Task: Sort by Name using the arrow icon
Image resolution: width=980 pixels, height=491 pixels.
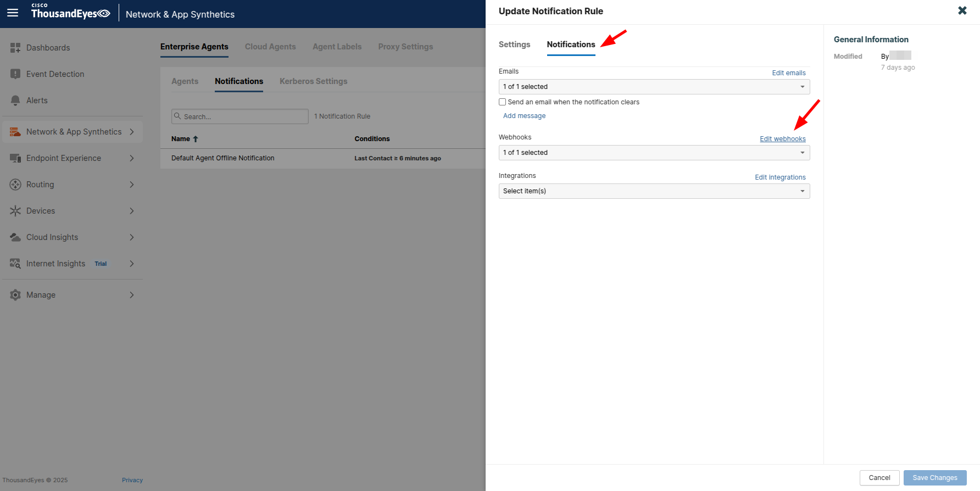Action: 196,139
